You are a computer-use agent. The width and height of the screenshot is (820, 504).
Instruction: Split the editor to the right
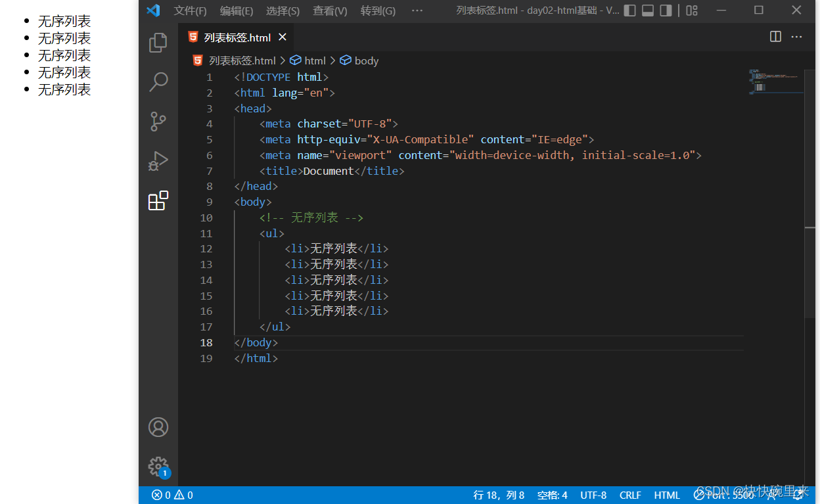point(775,37)
